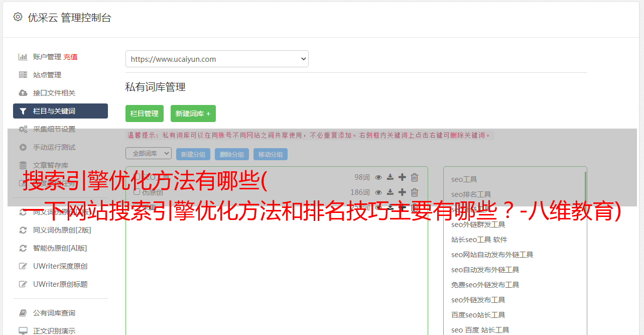
Task: Select keyword 'seo外链发布工具'
Action: click(478, 300)
